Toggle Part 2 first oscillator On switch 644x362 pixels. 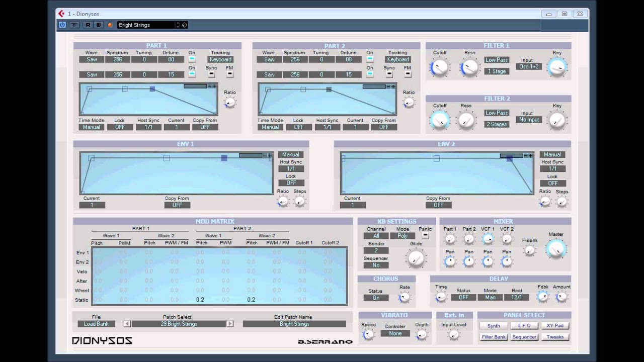370,59
